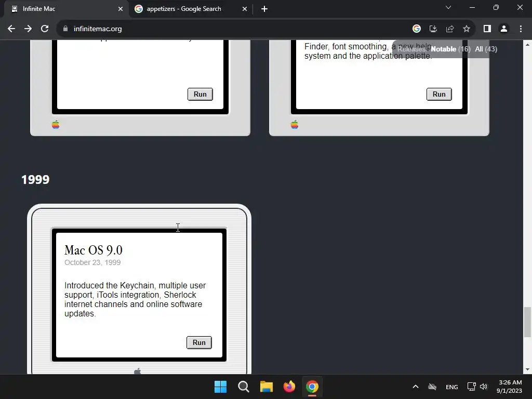Click the 1999 year heading
This screenshot has width=532, height=399.
tap(35, 179)
